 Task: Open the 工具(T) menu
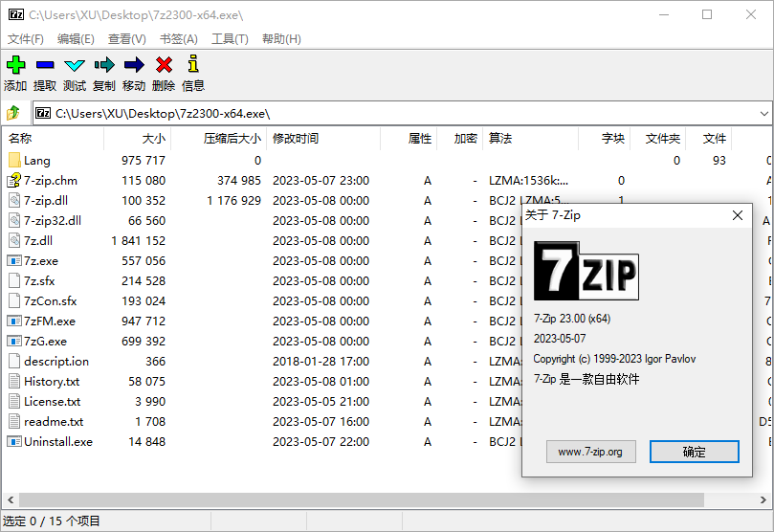click(230, 39)
